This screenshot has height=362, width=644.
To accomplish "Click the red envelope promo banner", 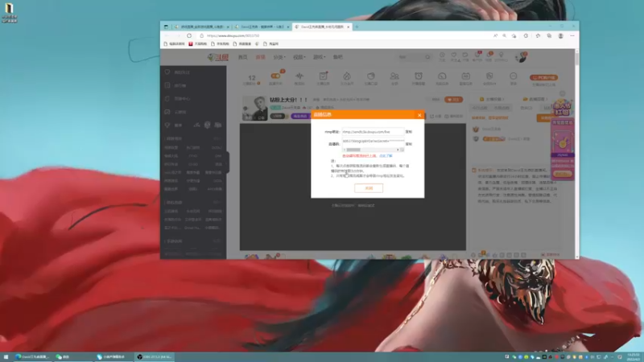I will pos(562,138).
